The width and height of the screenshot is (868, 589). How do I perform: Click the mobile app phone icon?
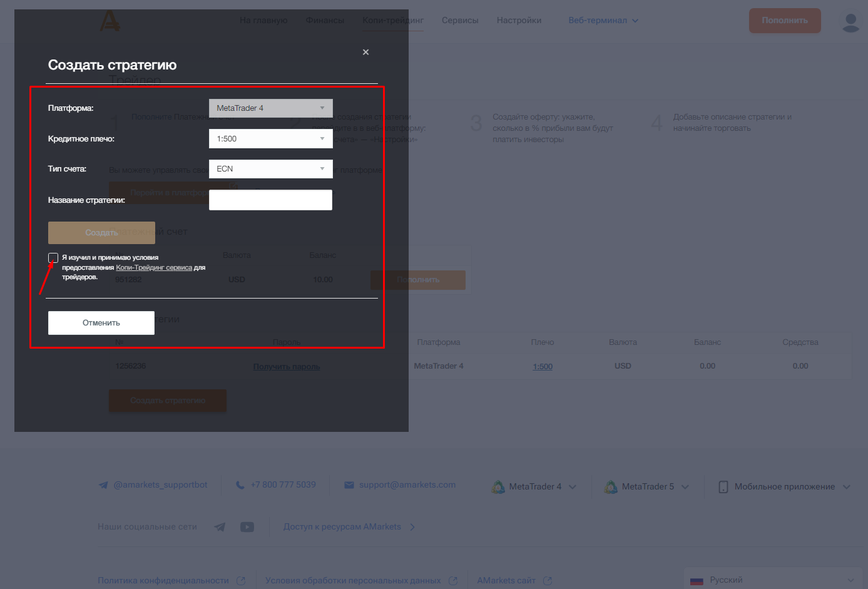click(723, 487)
